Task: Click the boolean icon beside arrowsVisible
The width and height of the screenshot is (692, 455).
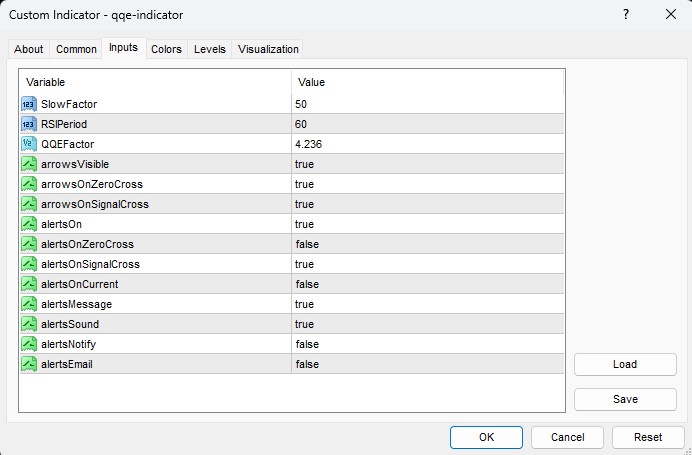Action: click(29, 164)
